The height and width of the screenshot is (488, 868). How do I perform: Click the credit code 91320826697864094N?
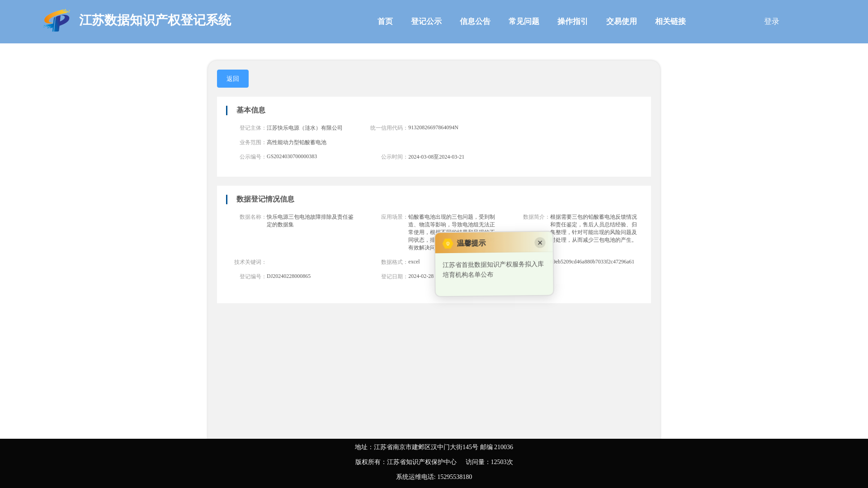pyautogui.click(x=433, y=128)
